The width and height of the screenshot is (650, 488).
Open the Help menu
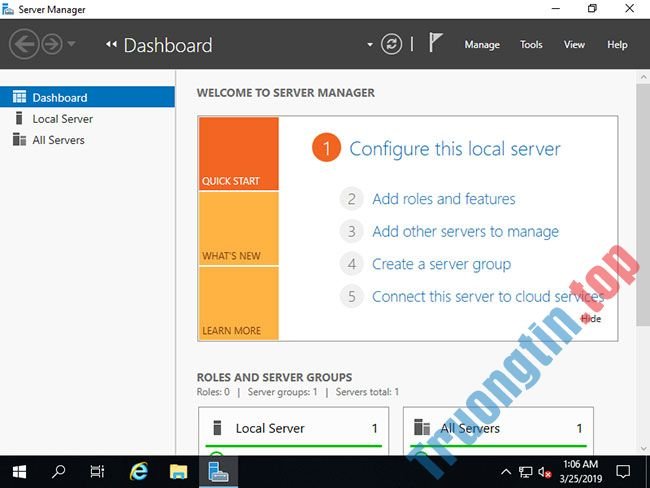tap(617, 44)
